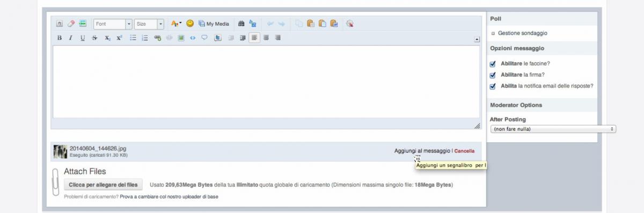The image size is (644, 213).
Task: Click the Insert code icon
Action: 193,38
